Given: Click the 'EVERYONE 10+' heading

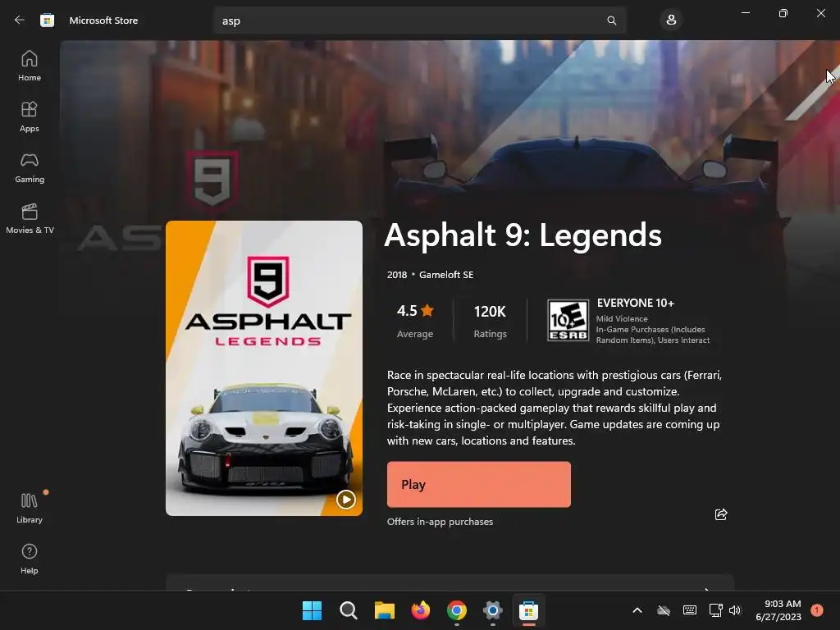Looking at the screenshot, I should (636, 304).
